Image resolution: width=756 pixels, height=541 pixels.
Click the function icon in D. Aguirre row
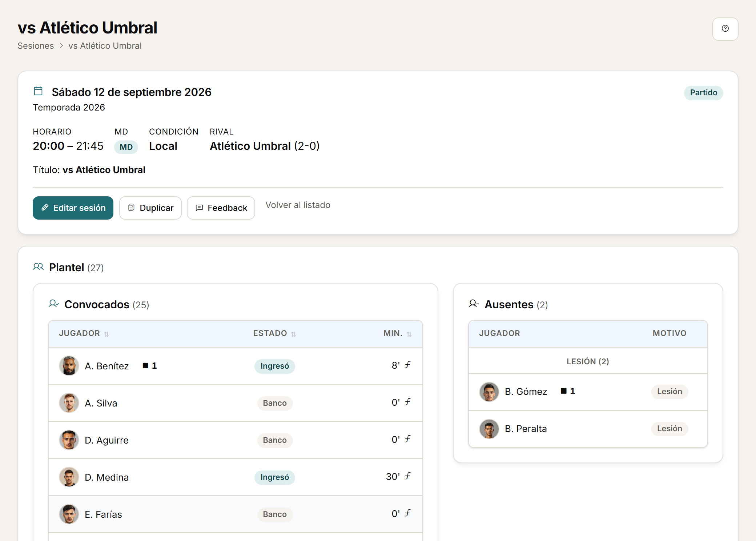click(x=408, y=439)
